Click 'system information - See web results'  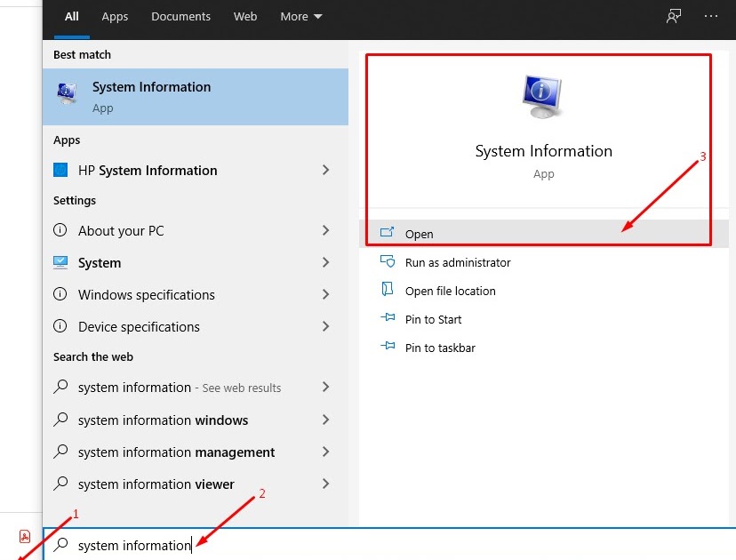180,388
